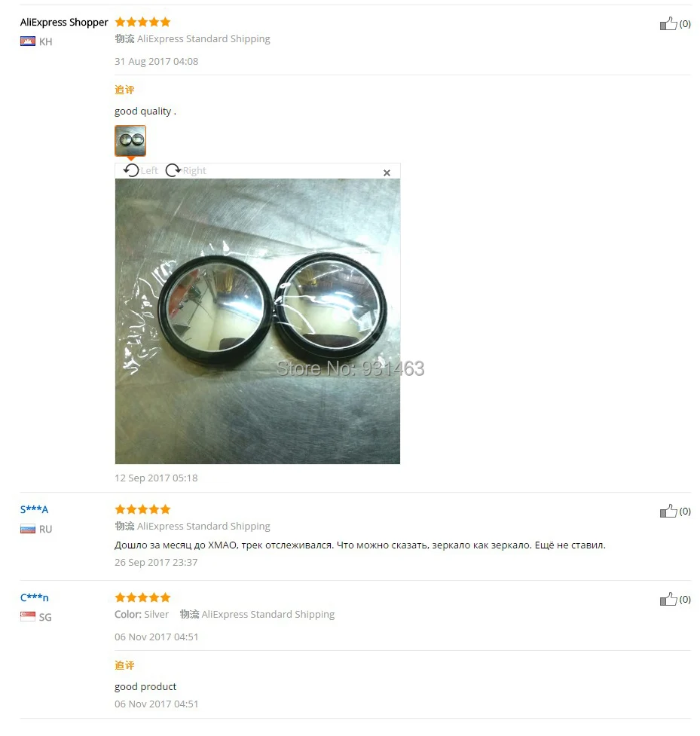Screen dimensions: 700x736
Task: Click the Singapore flag icon next to SG
Action: [28, 617]
